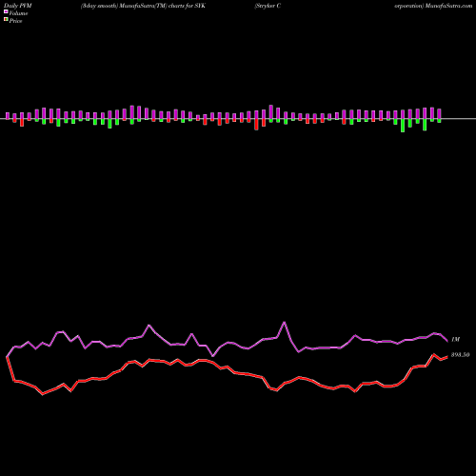Click the MunafaSutra.com text at top right

(448, 6)
